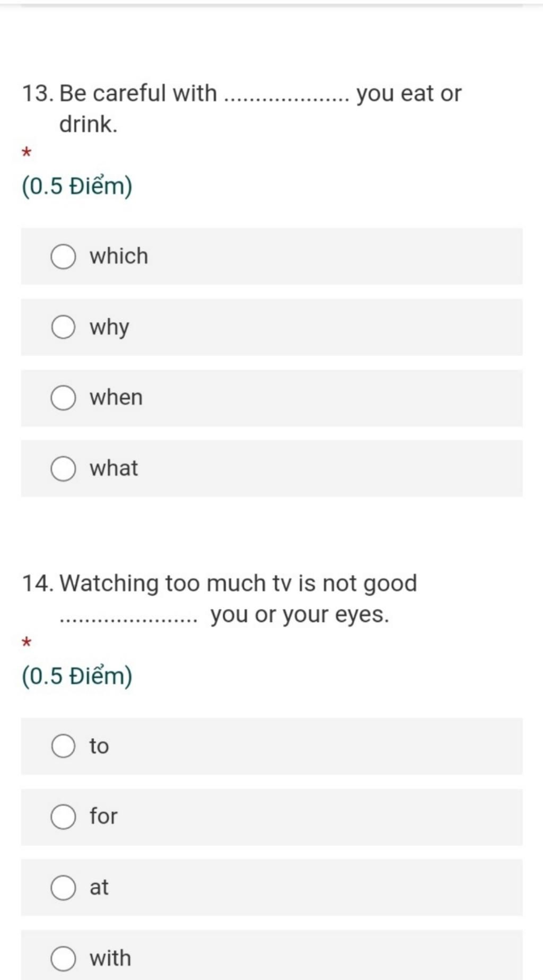
Task: Choose 'for' for question 14
Action: [63, 817]
